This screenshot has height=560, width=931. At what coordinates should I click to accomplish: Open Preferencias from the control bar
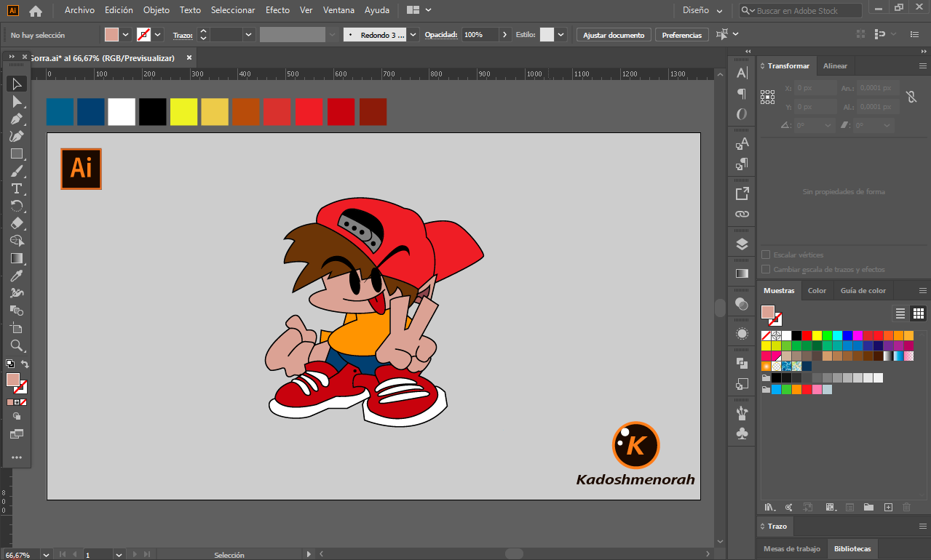[682, 35]
